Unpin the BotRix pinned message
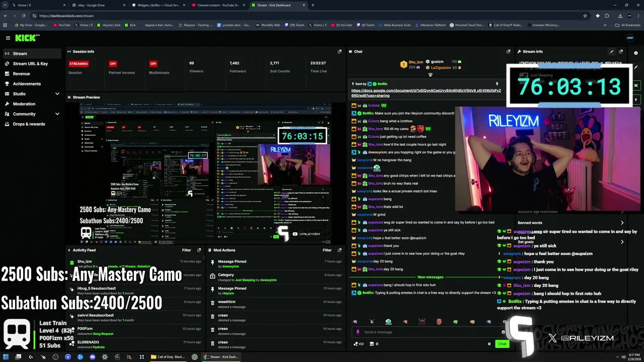This screenshot has width=644, height=362. 497,84
